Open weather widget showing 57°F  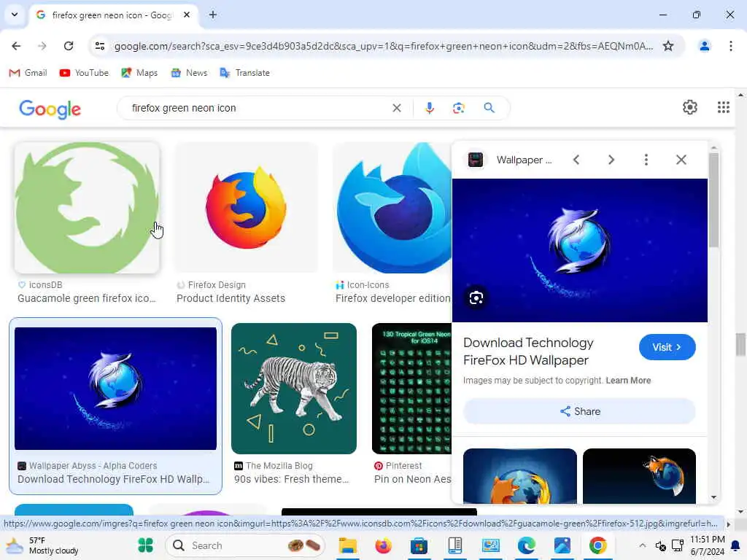coord(42,545)
